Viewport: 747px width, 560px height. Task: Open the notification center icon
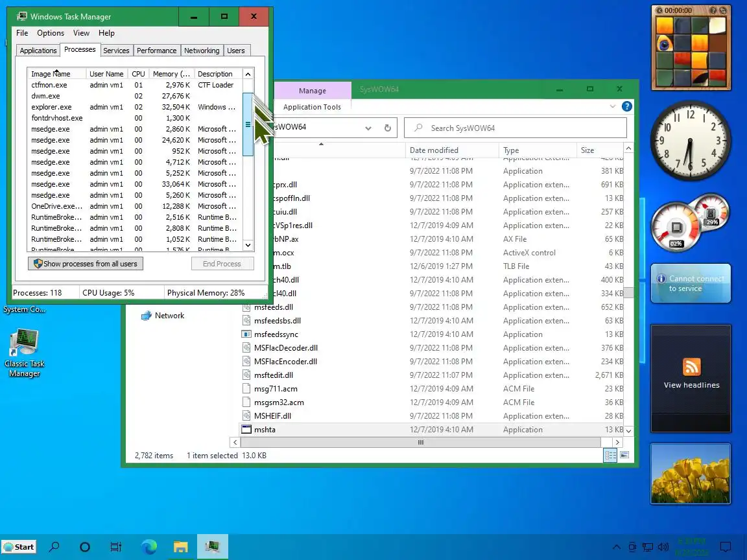coord(725,546)
